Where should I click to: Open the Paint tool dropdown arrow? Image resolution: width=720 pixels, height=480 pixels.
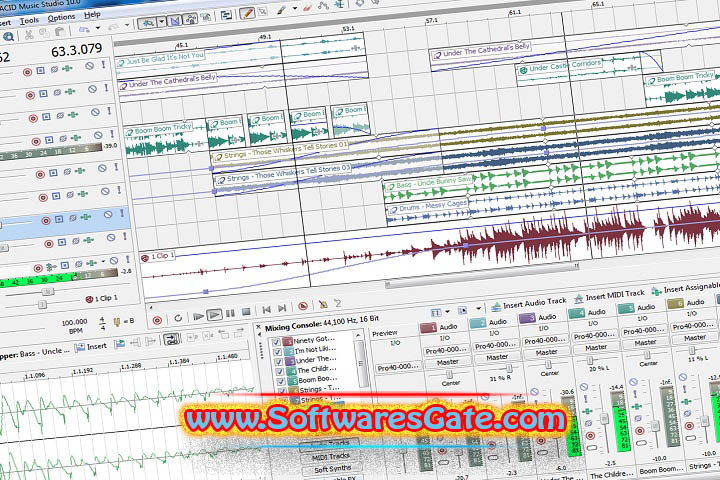pyautogui.click(x=295, y=9)
